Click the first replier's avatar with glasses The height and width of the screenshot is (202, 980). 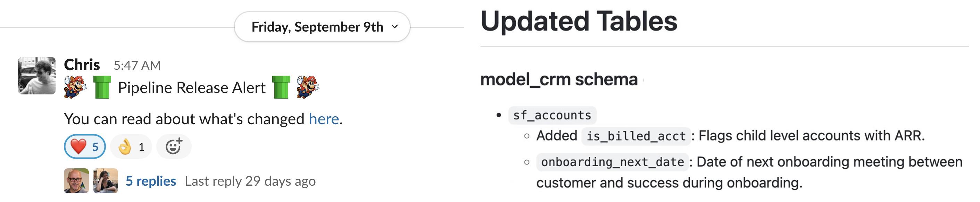pyautogui.click(x=76, y=181)
